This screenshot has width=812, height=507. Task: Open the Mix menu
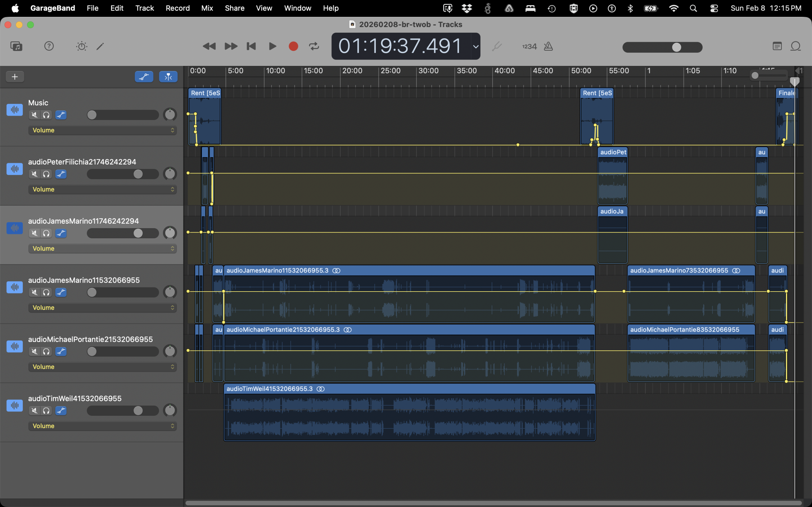[x=207, y=8]
